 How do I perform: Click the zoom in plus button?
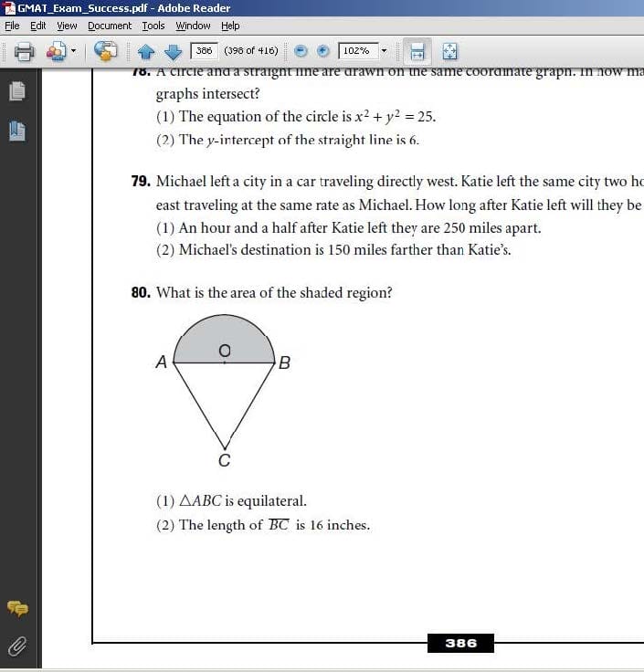322,51
